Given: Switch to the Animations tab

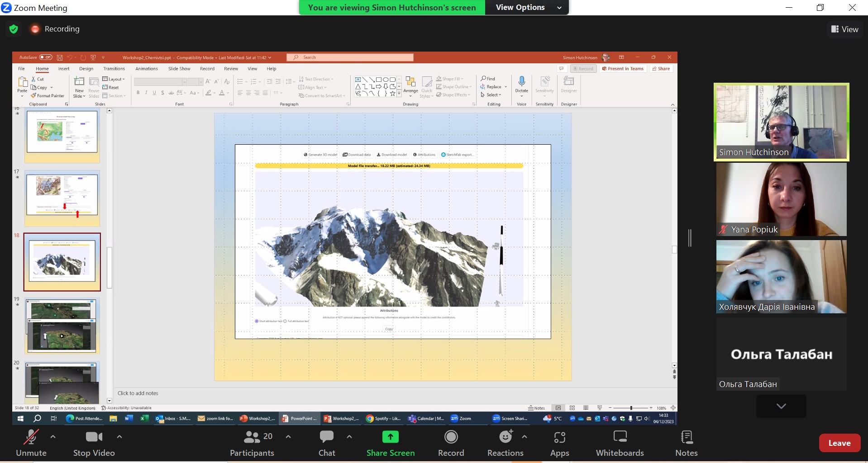Looking at the screenshot, I should [x=147, y=69].
